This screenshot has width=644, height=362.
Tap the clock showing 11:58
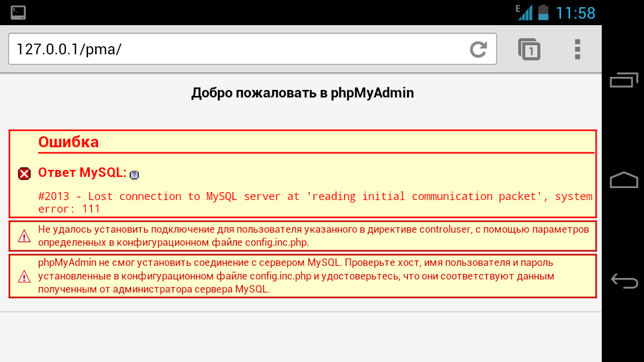click(575, 13)
